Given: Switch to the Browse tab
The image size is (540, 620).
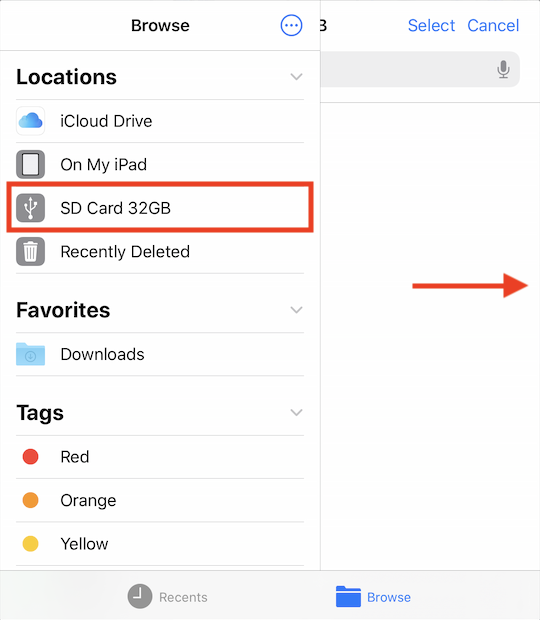Looking at the screenshot, I should point(373,597).
